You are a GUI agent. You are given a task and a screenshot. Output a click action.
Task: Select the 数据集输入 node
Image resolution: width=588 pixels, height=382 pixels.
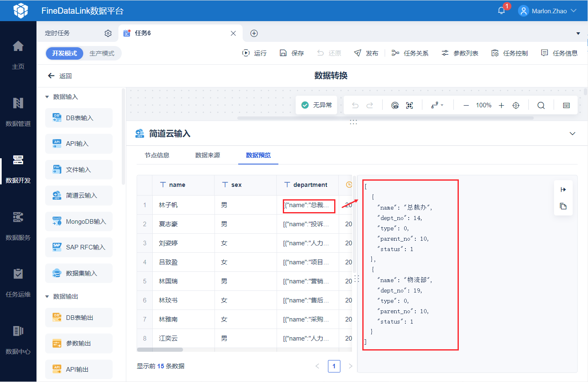[x=79, y=273]
